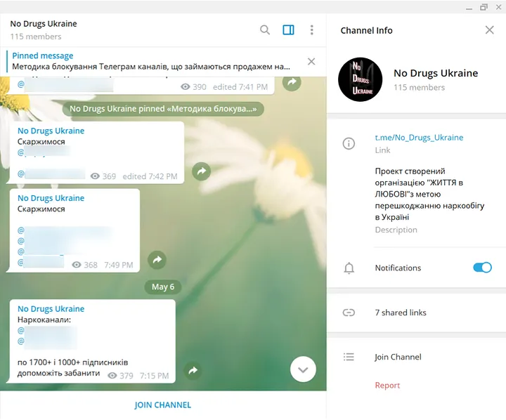Click the 7:49 PM timestamp

click(x=119, y=265)
